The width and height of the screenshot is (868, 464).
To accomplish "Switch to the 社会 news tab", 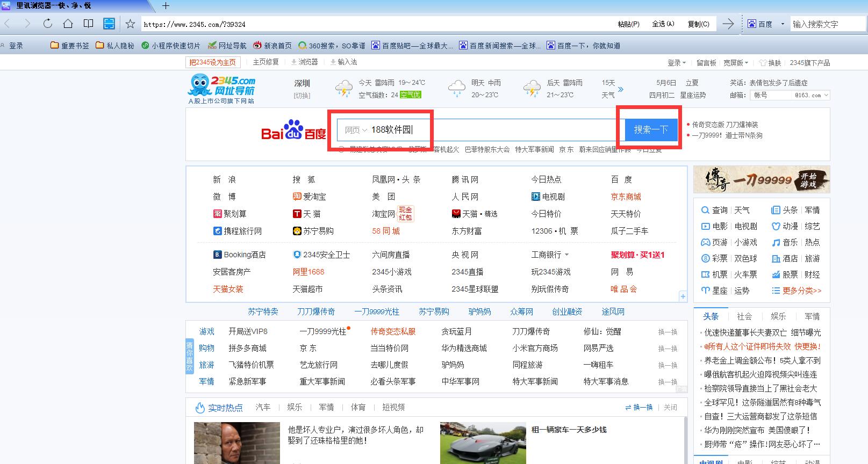I will click(x=744, y=316).
